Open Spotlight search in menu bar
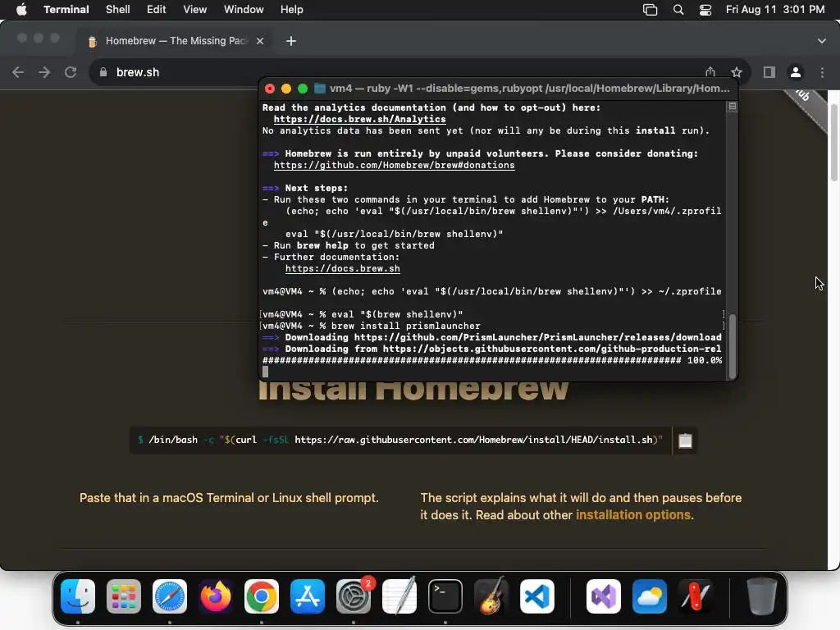Image resolution: width=840 pixels, height=630 pixels. tap(678, 10)
